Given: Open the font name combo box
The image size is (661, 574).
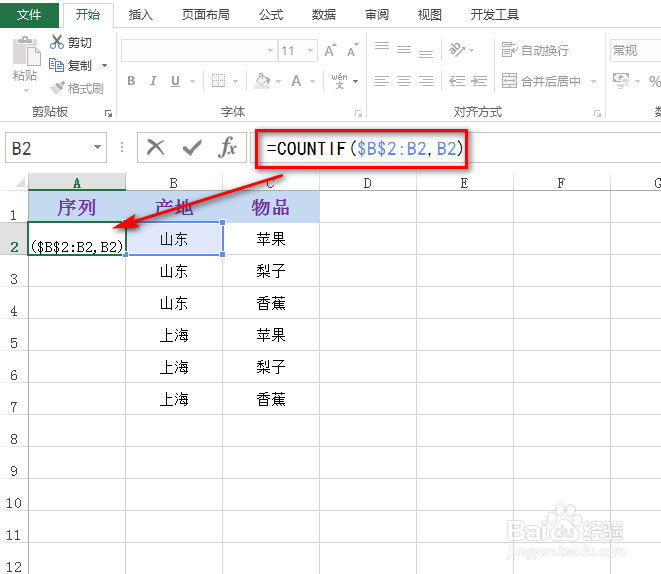Looking at the screenshot, I should coord(199,51).
